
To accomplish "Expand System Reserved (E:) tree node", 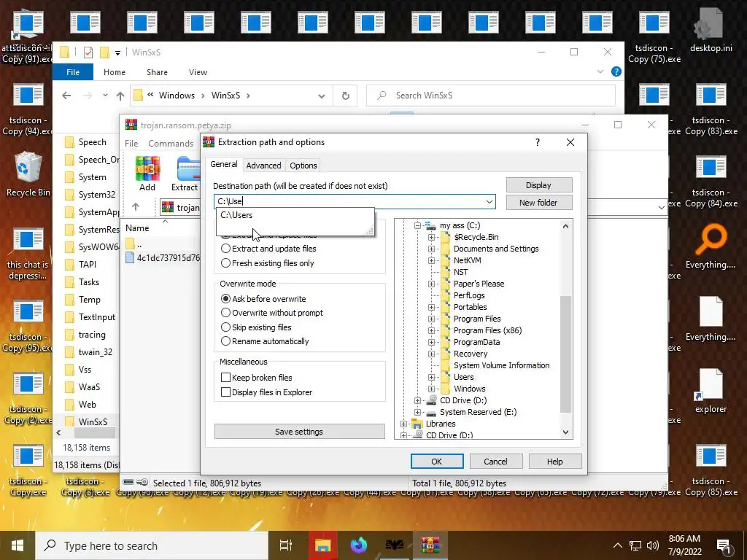I will point(417,413).
